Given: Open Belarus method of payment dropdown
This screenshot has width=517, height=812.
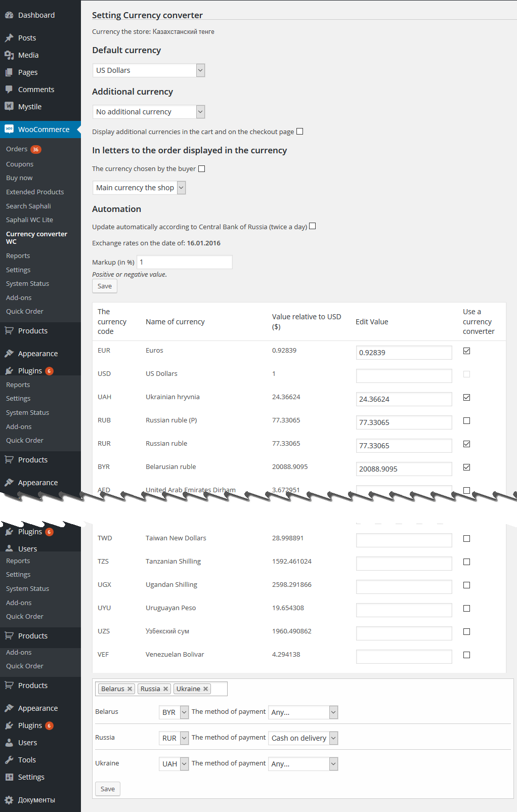Looking at the screenshot, I should (303, 712).
